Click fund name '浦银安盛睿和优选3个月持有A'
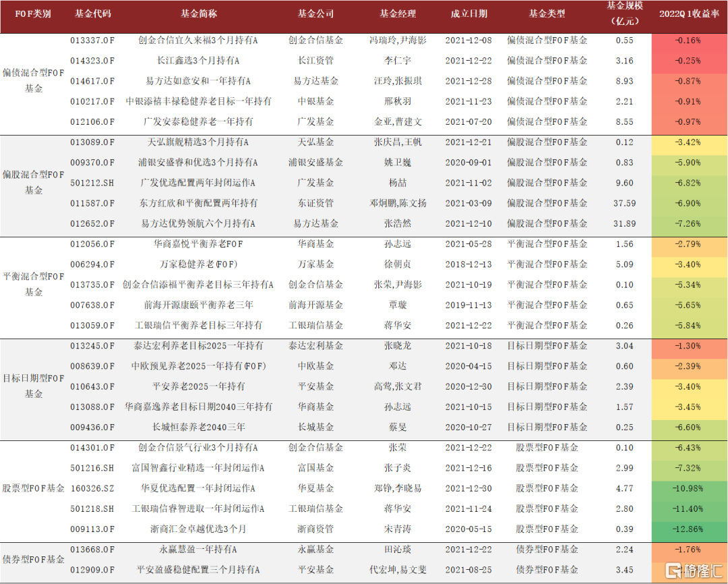Image resolution: width=728 pixels, height=584 pixels. click(198, 163)
